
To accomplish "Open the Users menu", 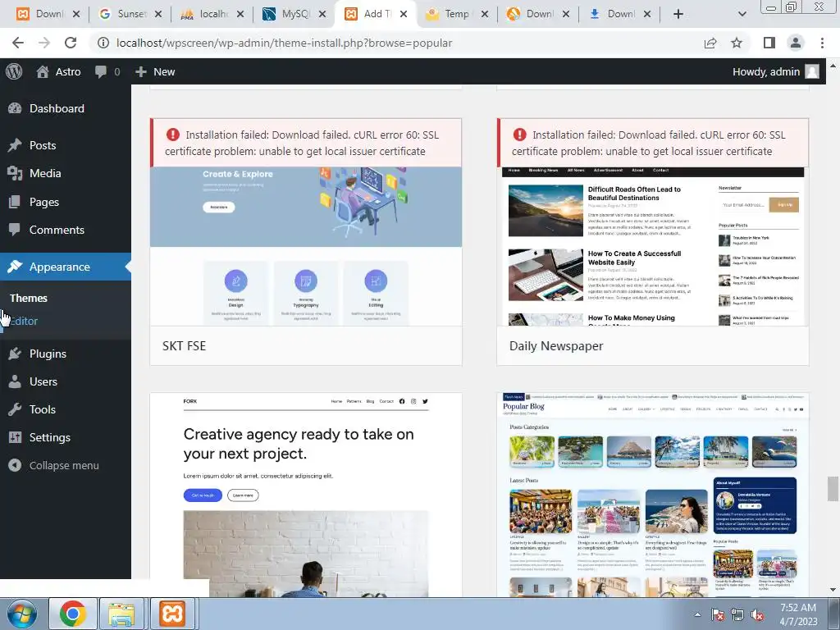I will pos(43,381).
